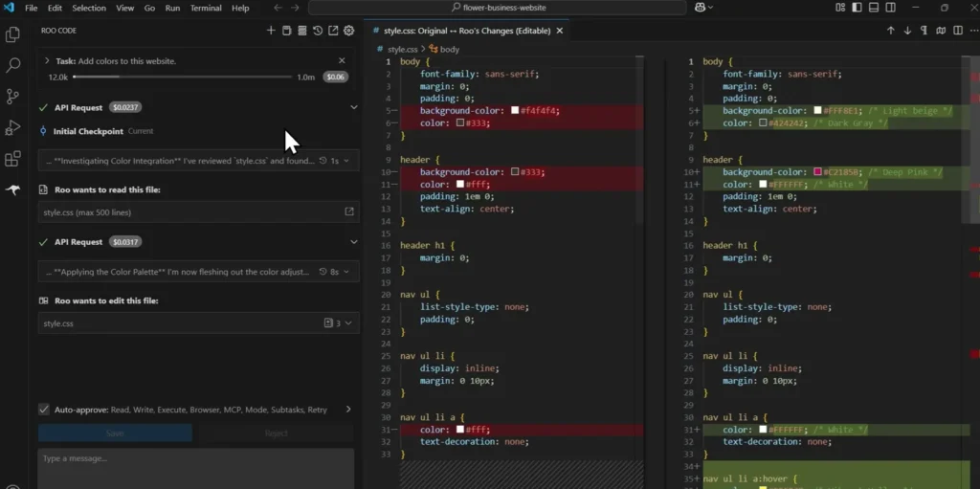Open the Roo Code kangaroo icon

[x=12, y=190]
